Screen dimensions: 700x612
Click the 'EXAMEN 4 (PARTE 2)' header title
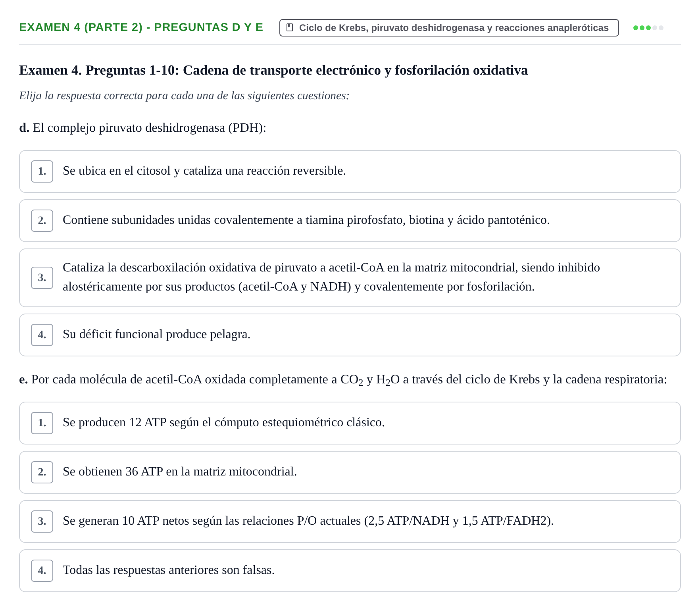point(141,27)
